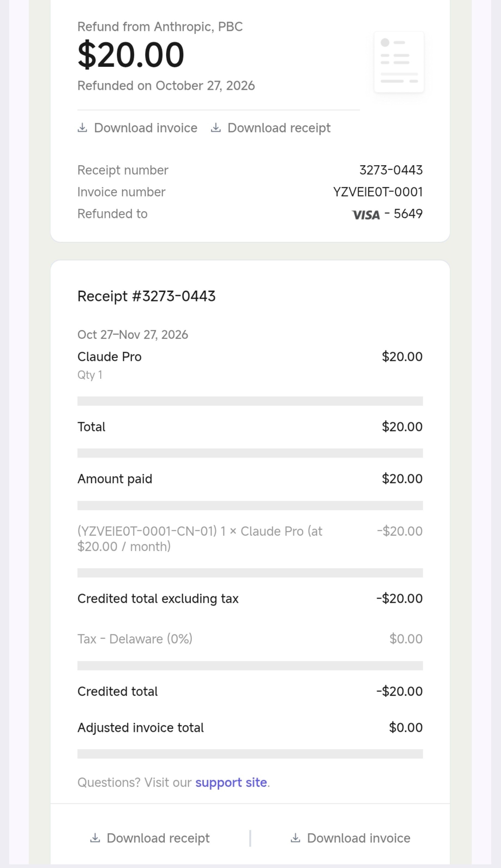
Task: Click the large $20.00 refund amount
Action: pos(131,55)
